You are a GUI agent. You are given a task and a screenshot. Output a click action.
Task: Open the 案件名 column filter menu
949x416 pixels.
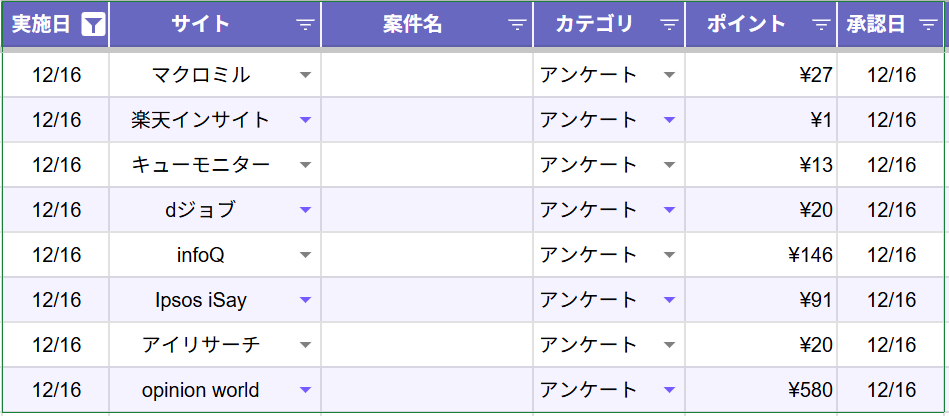click(517, 25)
